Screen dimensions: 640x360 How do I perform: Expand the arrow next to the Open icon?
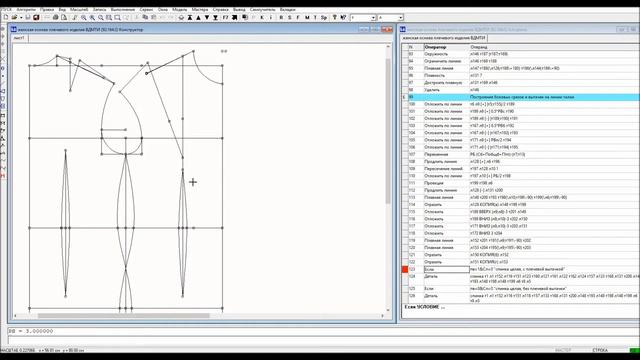click(20, 18)
